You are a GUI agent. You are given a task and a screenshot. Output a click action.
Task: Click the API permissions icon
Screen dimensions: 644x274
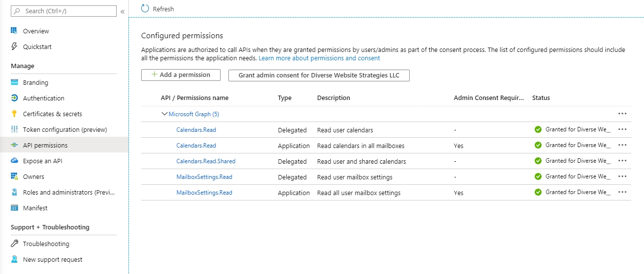click(14, 145)
